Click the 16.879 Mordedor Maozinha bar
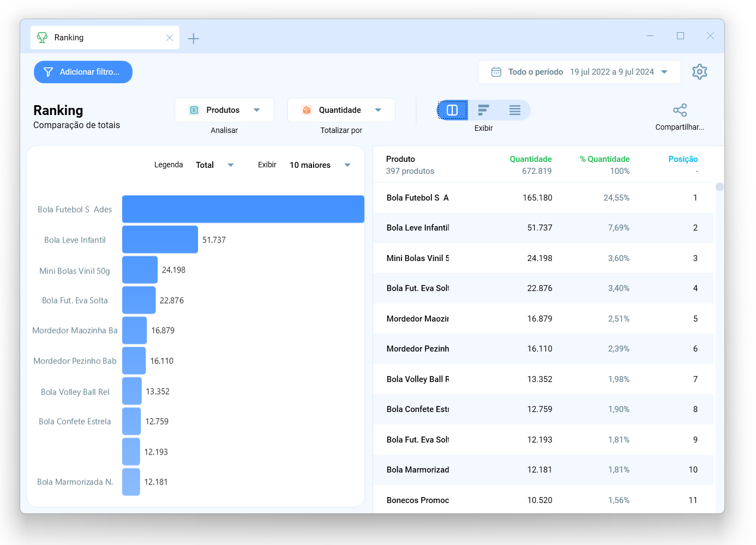This screenshot has height=545, width=756. (x=134, y=330)
